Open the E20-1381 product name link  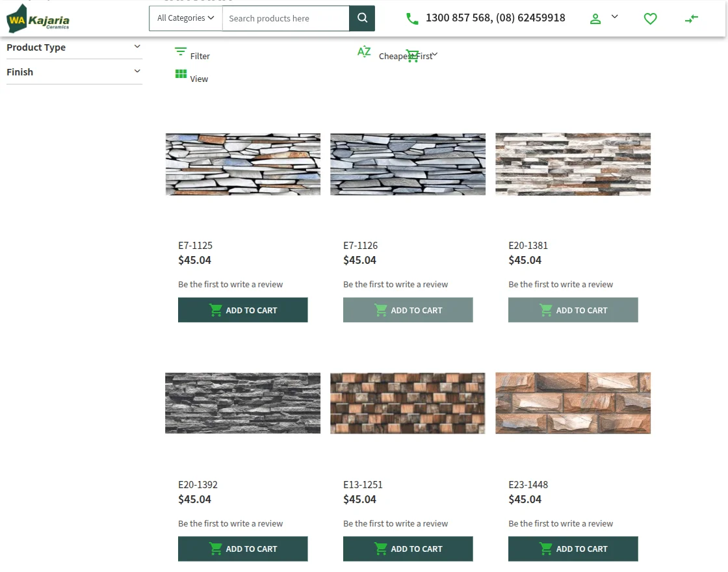[528, 246]
